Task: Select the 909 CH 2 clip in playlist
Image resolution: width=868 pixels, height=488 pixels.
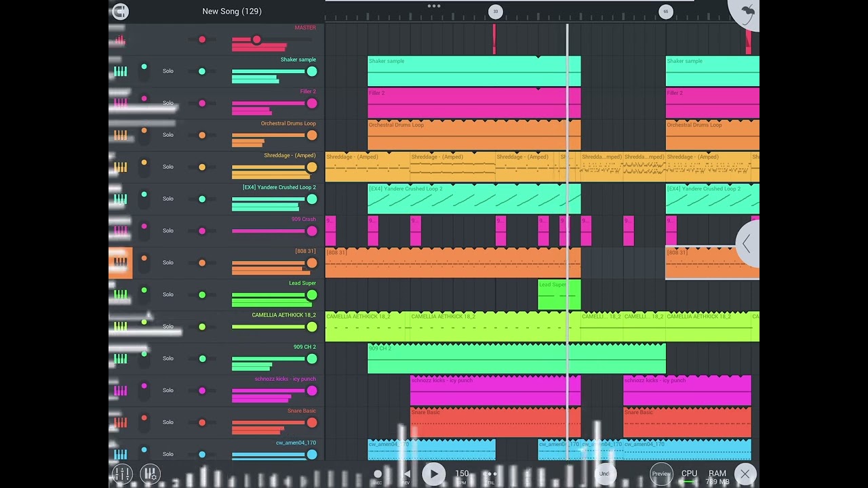Action: tap(517, 359)
